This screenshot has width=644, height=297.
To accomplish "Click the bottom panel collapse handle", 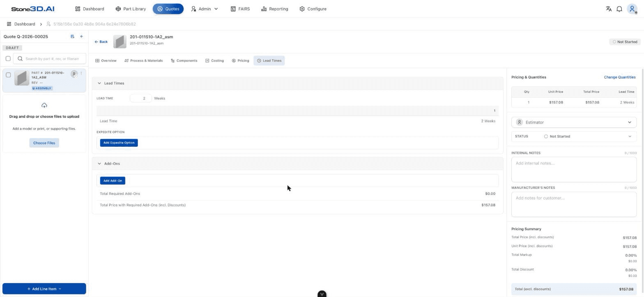I will coord(322,294).
